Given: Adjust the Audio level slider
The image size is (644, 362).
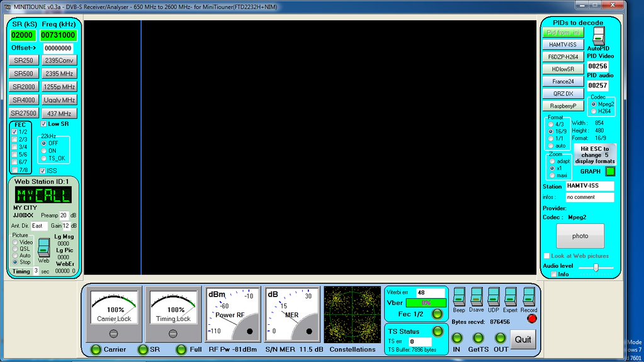Looking at the screenshot, I should [x=596, y=267].
